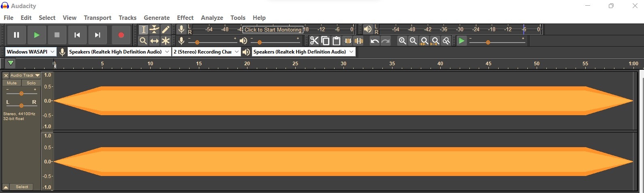
Task: Click the track Select button
Action: pyautogui.click(x=22, y=187)
